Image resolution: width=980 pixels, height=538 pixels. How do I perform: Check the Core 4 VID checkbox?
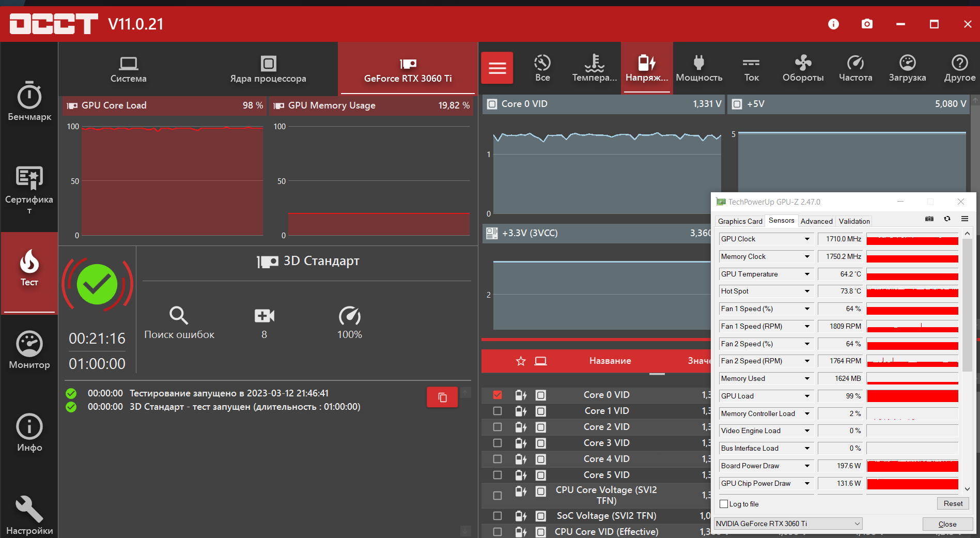497,459
